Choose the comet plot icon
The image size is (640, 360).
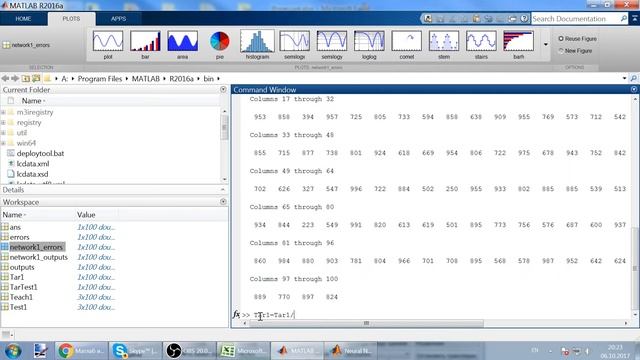[x=407, y=45]
